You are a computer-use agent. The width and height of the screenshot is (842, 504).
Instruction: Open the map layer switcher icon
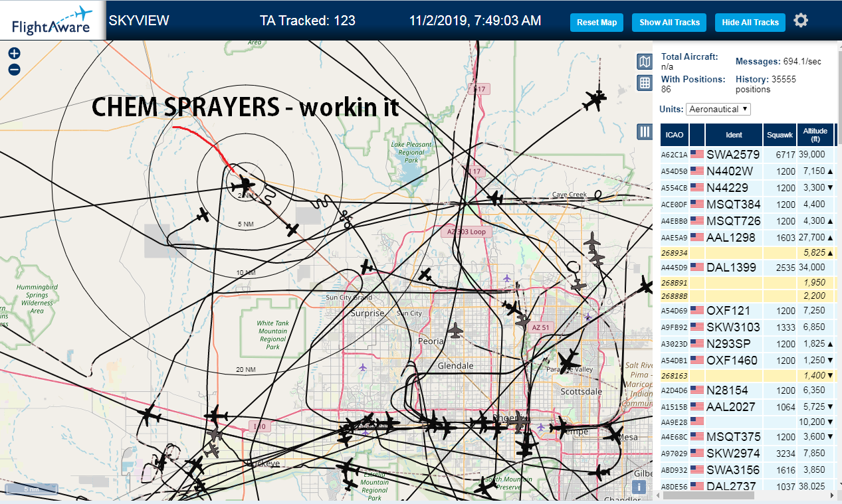coord(644,62)
